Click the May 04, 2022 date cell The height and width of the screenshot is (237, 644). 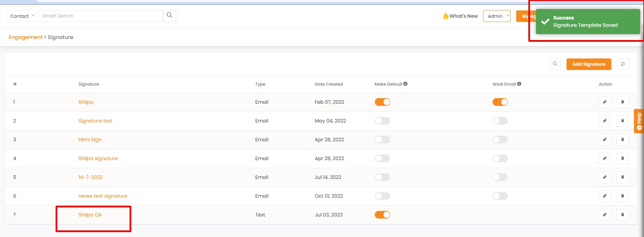330,121
